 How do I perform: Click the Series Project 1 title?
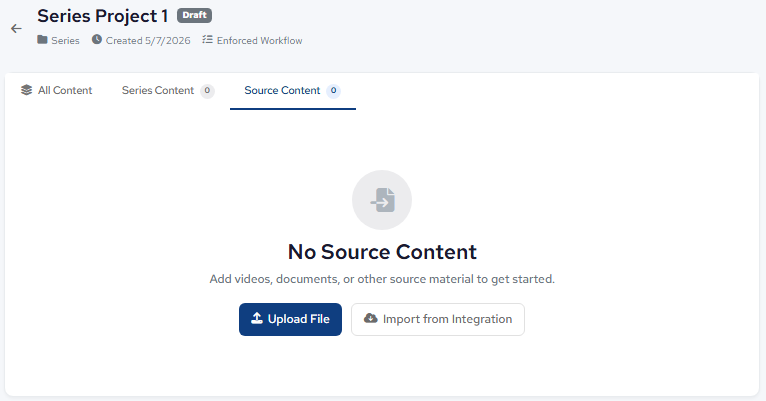pyautogui.click(x=103, y=16)
